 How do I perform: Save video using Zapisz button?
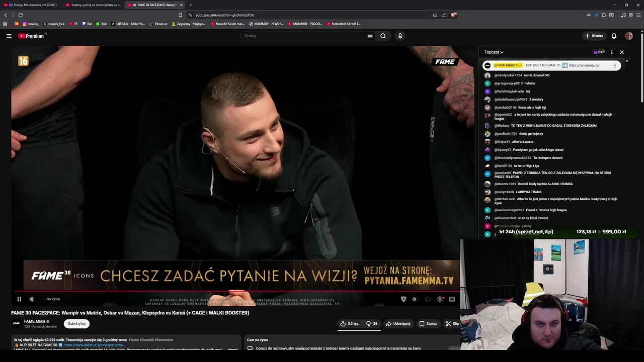428,324
